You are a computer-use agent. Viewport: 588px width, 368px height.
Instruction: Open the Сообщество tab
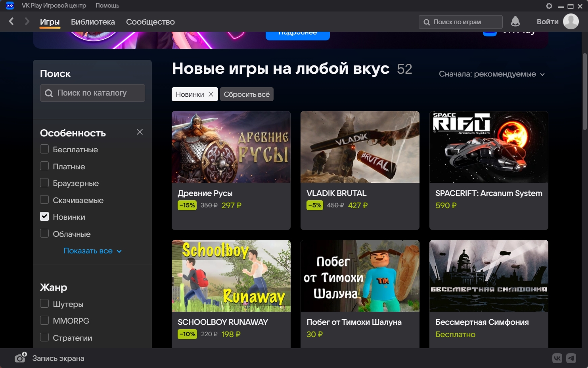150,22
